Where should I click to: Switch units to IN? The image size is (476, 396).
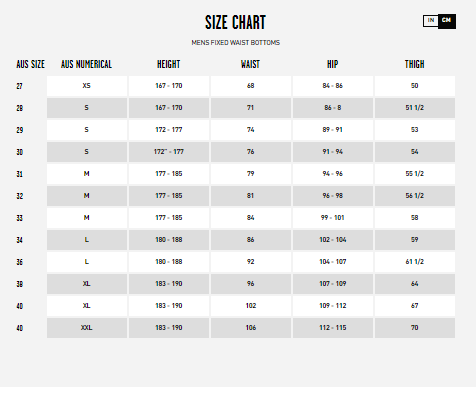point(431,21)
